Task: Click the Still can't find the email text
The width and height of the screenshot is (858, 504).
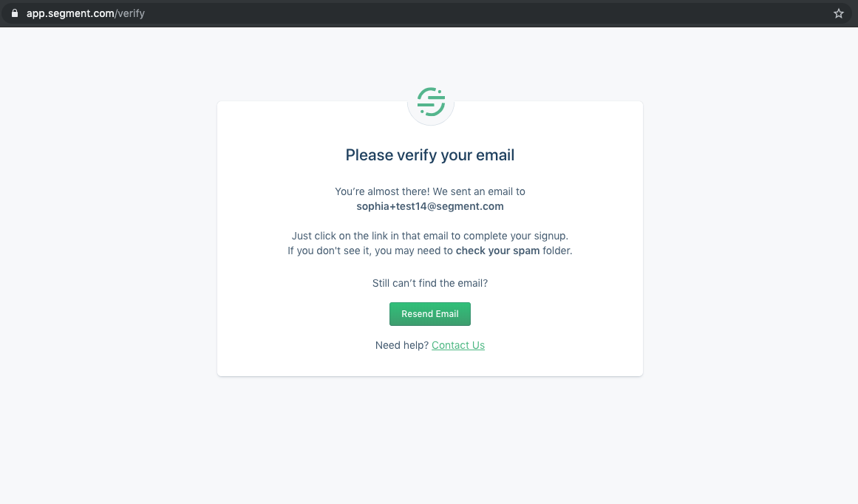Action: (430, 282)
